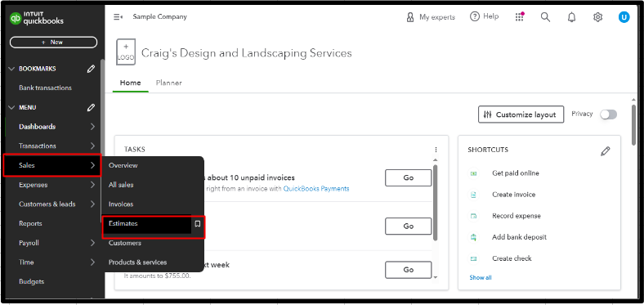Click the main page vertical scrollbar
The width and height of the screenshot is (644, 305).
[633, 125]
